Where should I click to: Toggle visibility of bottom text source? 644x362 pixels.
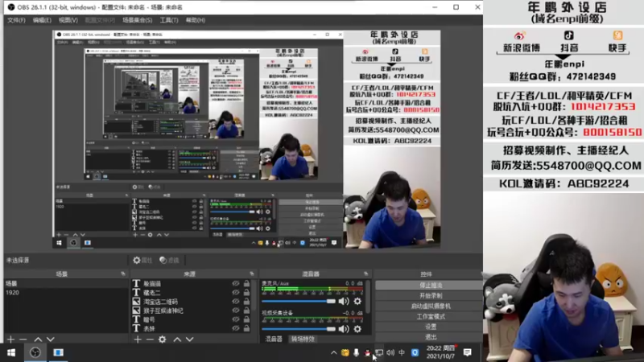click(235, 328)
